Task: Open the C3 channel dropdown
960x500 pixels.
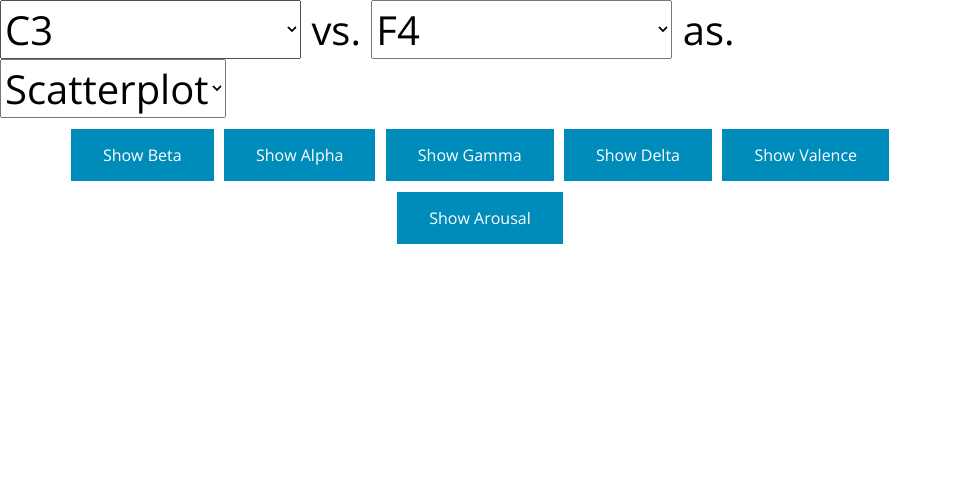Action: (x=150, y=30)
